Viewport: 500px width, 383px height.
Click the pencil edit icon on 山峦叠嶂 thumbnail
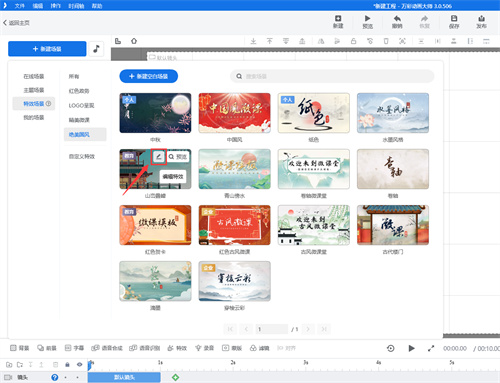[x=159, y=156]
